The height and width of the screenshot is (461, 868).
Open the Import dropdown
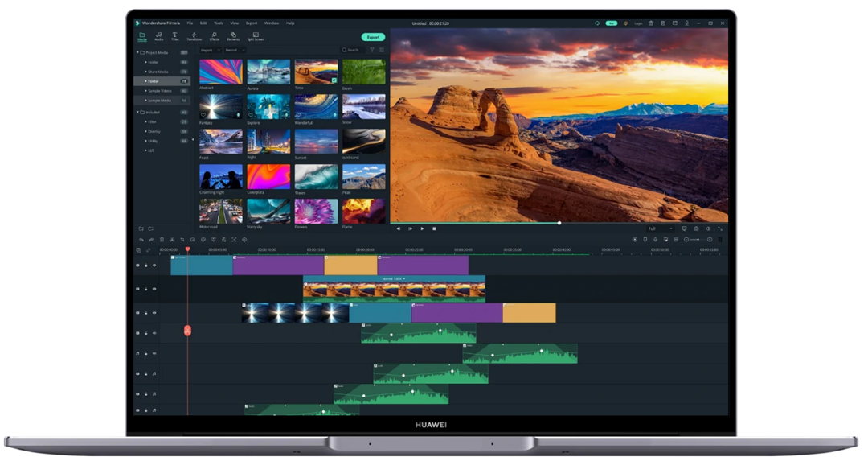[x=209, y=50]
